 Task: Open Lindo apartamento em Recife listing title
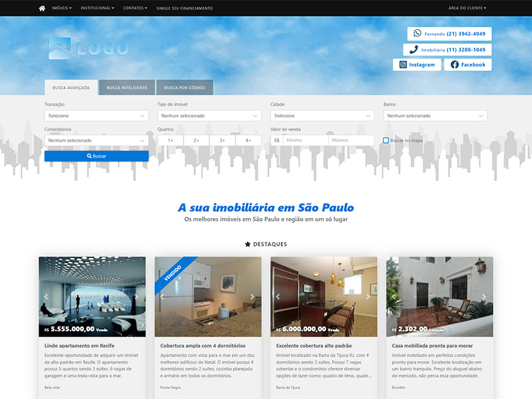[79, 346]
